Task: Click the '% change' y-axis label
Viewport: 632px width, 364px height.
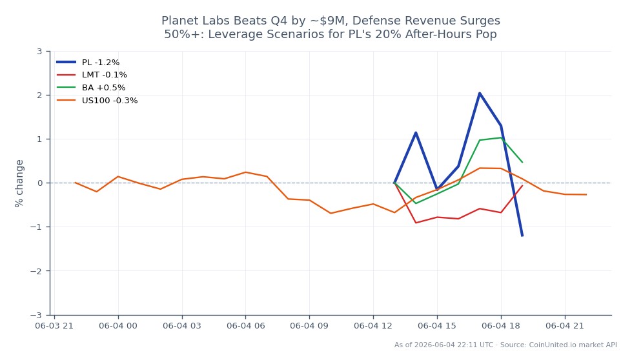Action: [x=19, y=183]
